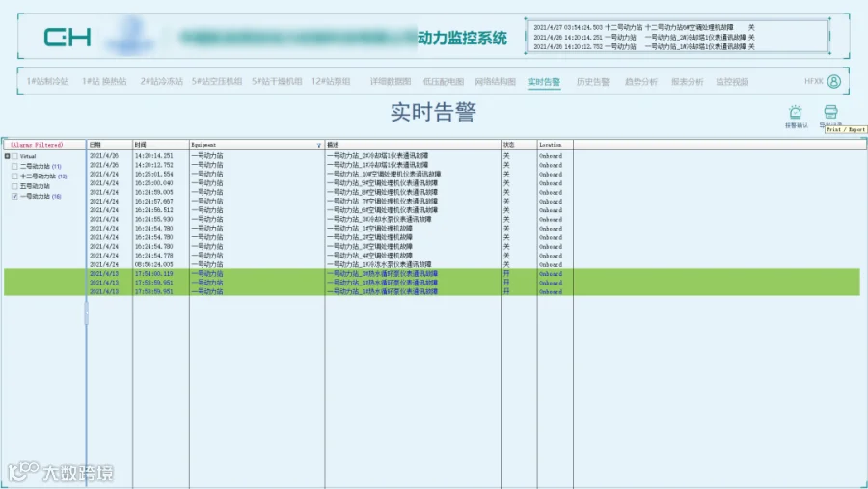Select alarm row with time 16:24:56.512
868x489 pixels.
point(432,210)
